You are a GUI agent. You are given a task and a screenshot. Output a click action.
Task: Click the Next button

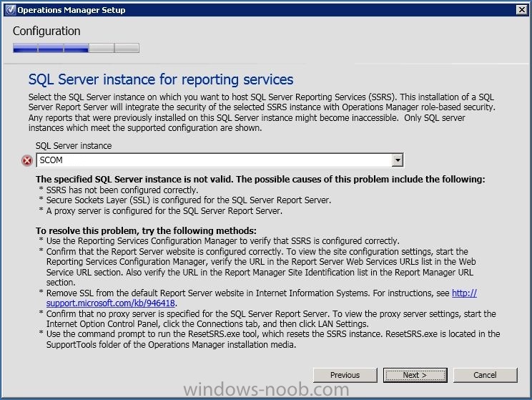point(415,375)
